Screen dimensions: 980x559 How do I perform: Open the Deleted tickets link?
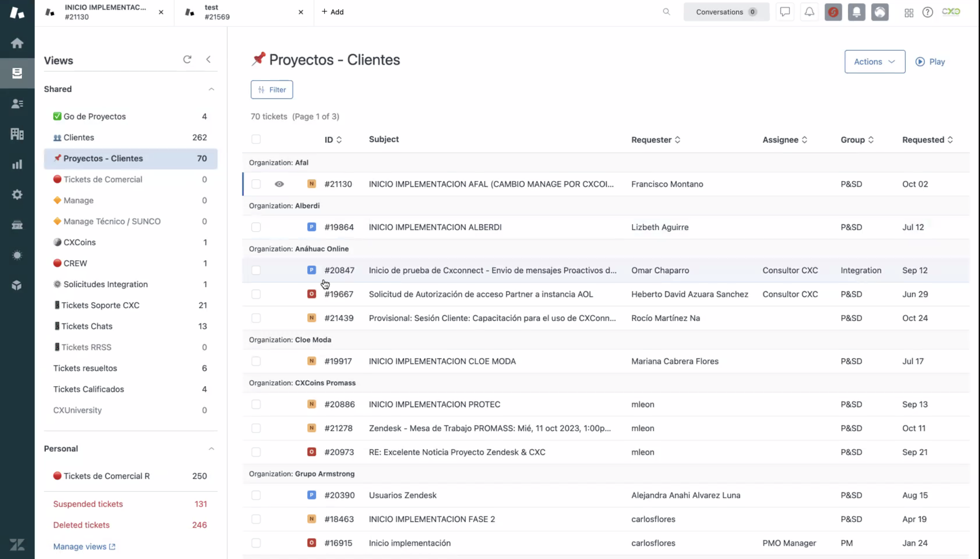[x=81, y=525]
